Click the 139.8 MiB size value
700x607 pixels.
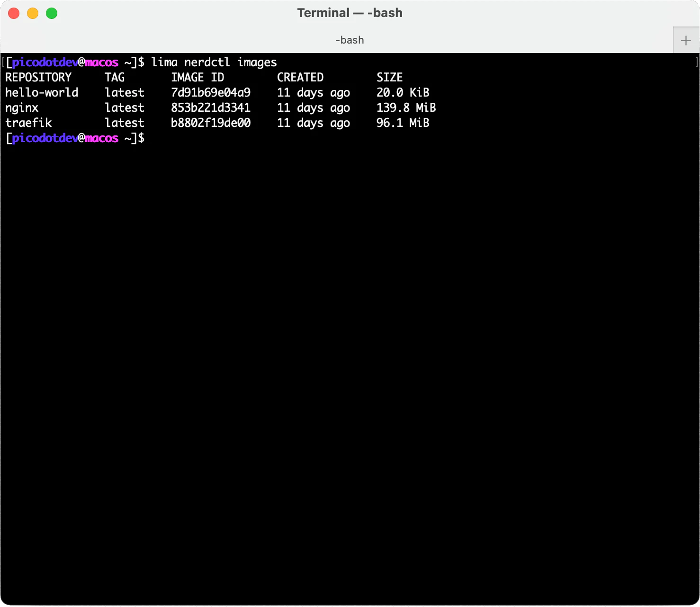(406, 107)
